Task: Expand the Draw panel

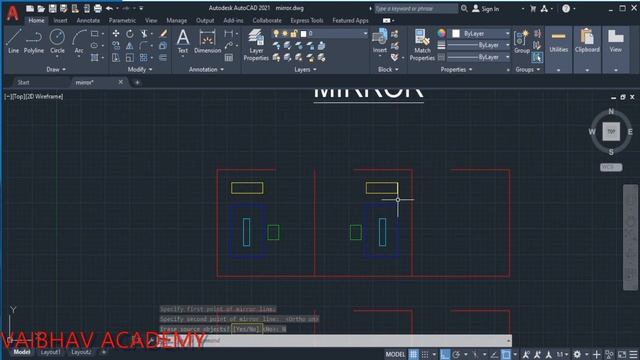Action: [x=56, y=69]
